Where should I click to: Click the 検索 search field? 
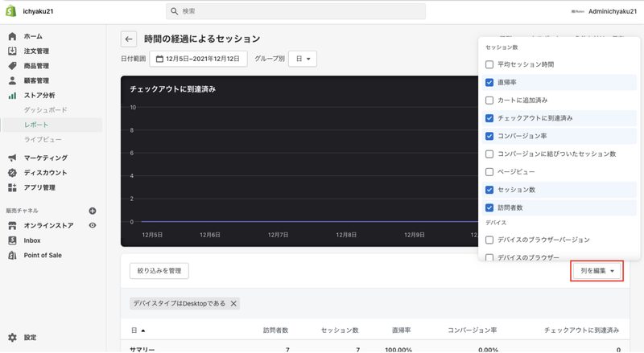coord(295,11)
